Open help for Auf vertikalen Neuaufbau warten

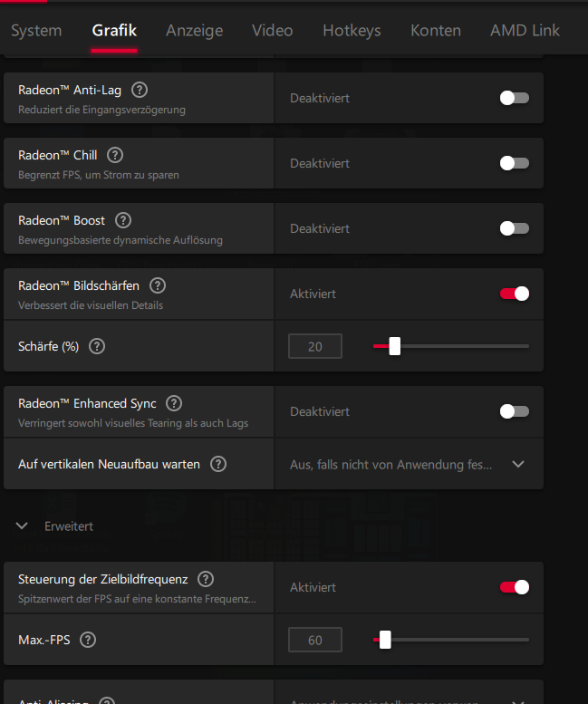(218, 464)
